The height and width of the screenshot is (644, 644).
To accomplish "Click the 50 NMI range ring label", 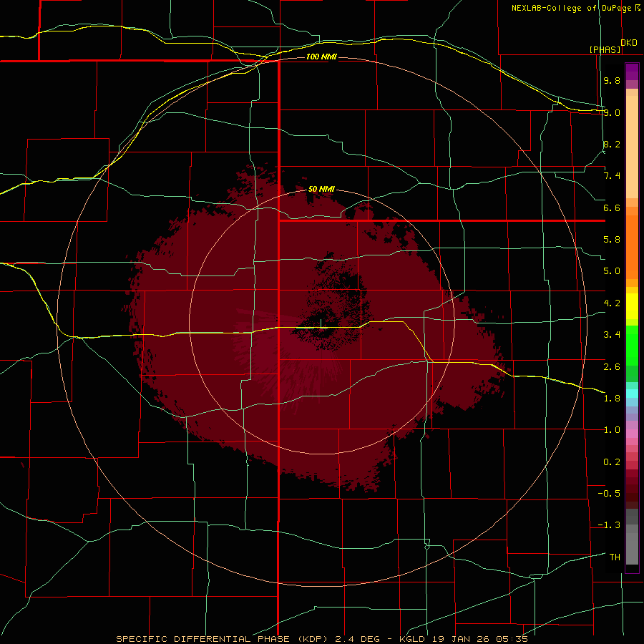I will coord(321,189).
